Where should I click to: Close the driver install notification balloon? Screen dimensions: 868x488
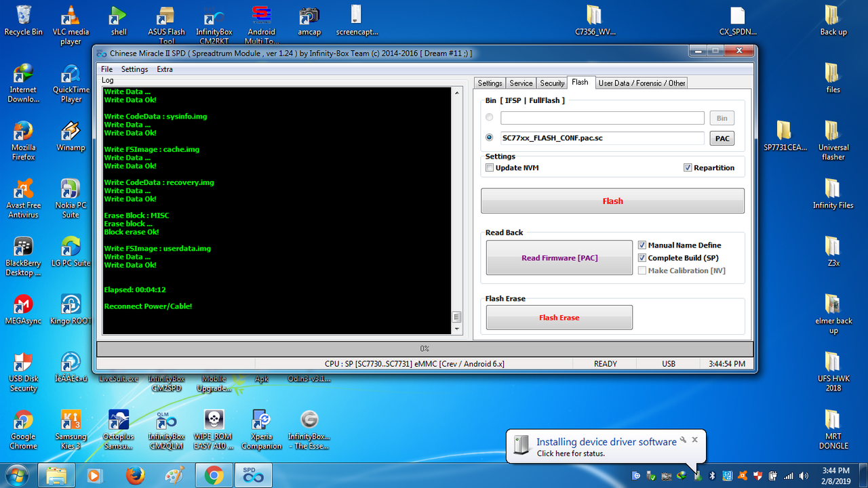point(695,440)
